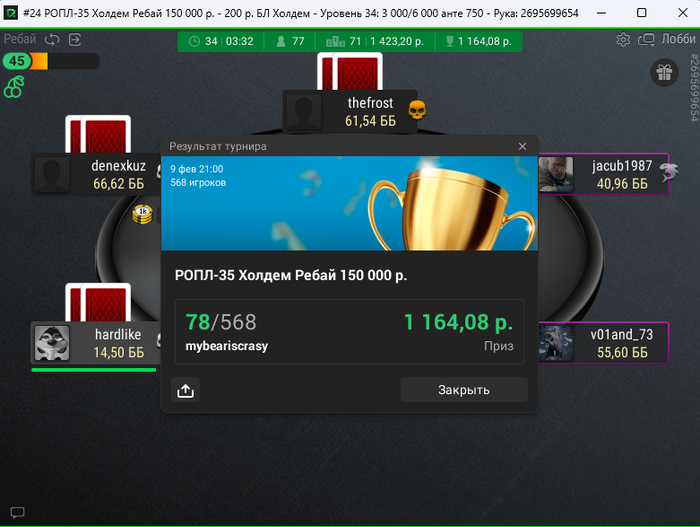
Task: Click the level 45 progress bar
Action: [x=51, y=61]
